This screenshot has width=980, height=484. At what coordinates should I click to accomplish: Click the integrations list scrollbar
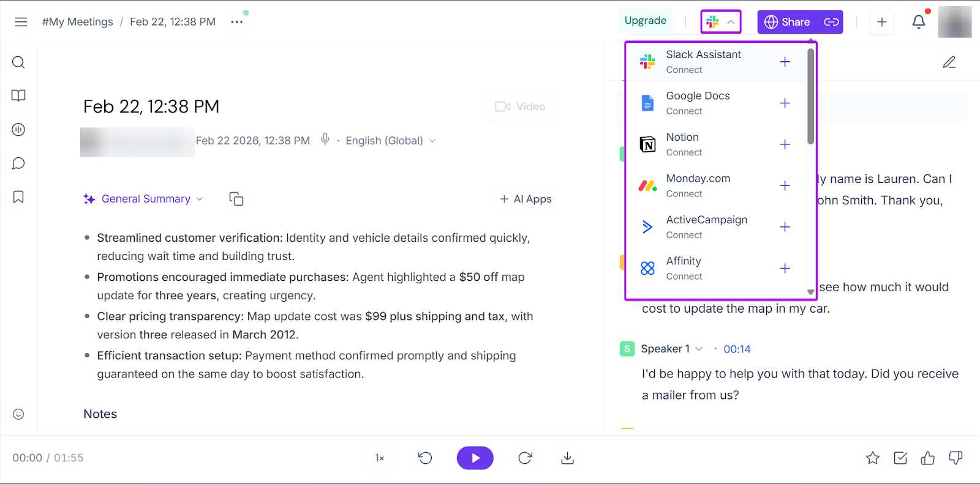click(x=810, y=96)
